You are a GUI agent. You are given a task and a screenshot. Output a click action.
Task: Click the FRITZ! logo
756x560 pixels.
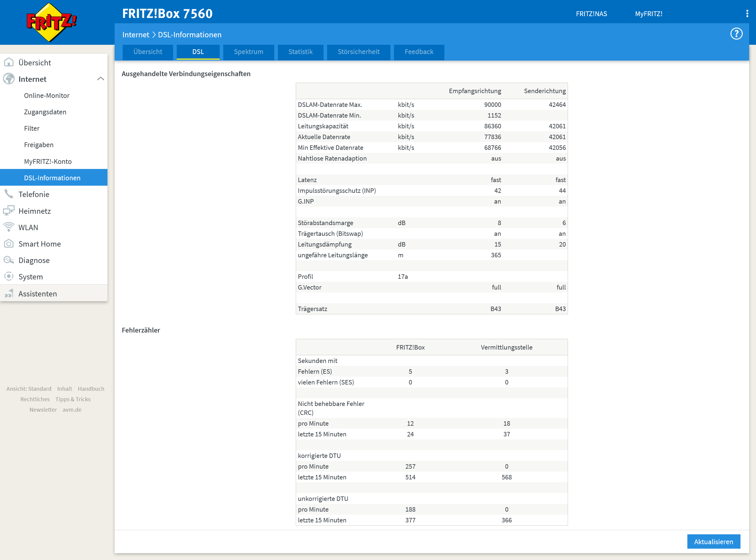(x=52, y=22)
